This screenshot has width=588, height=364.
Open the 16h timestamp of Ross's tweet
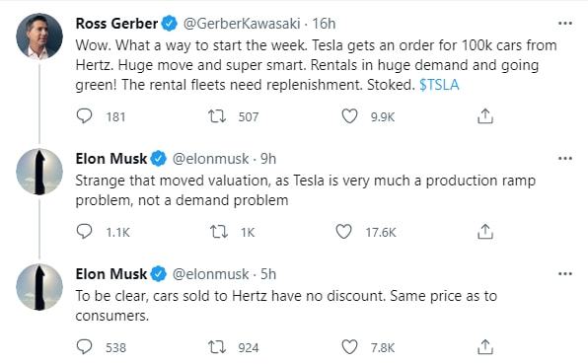tap(324, 24)
